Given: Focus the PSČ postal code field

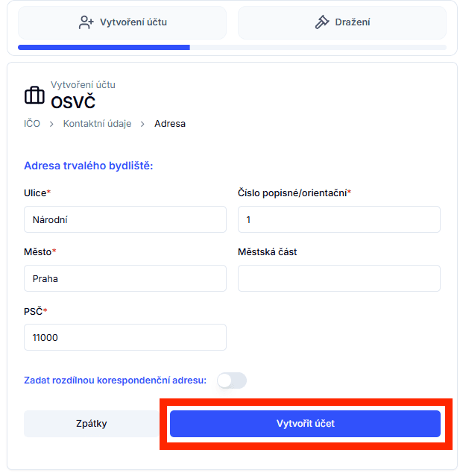Looking at the screenshot, I should pos(125,337).
